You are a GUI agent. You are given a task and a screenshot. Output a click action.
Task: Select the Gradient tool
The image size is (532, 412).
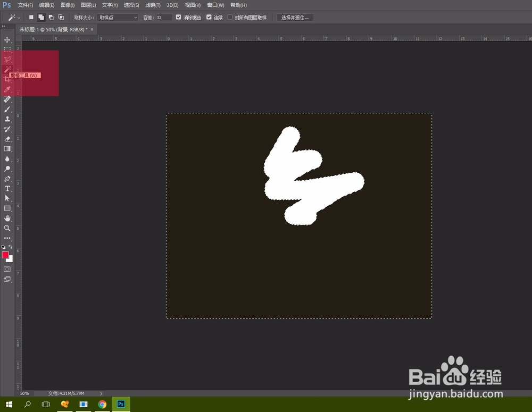[x=7, y=149]
